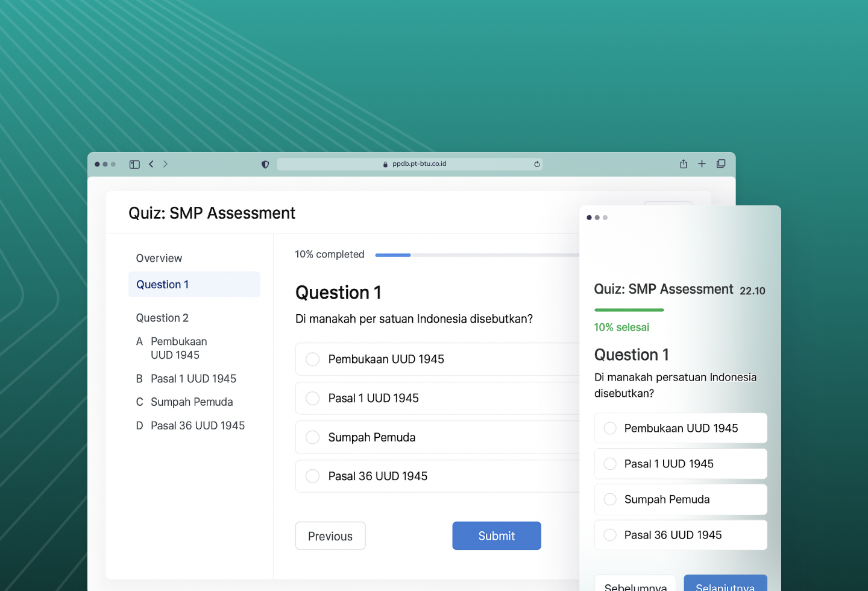Add a new tab with plus icon

coord(702,164)
